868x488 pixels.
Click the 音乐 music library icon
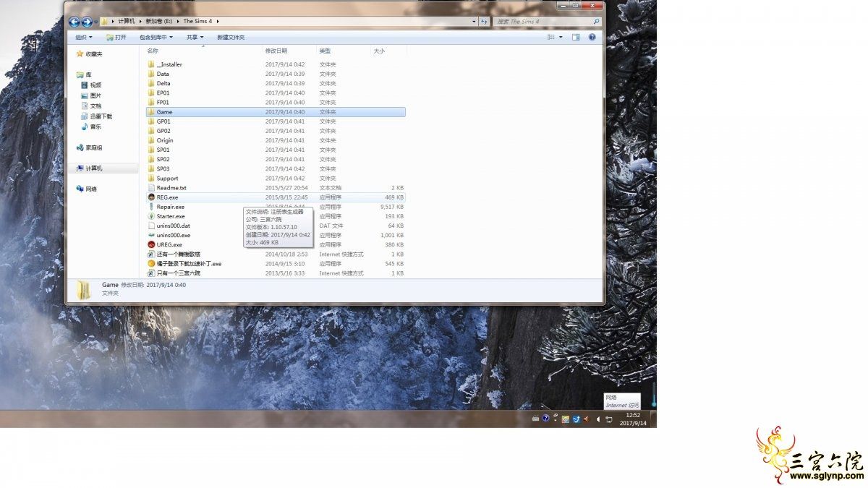(85, 127)
